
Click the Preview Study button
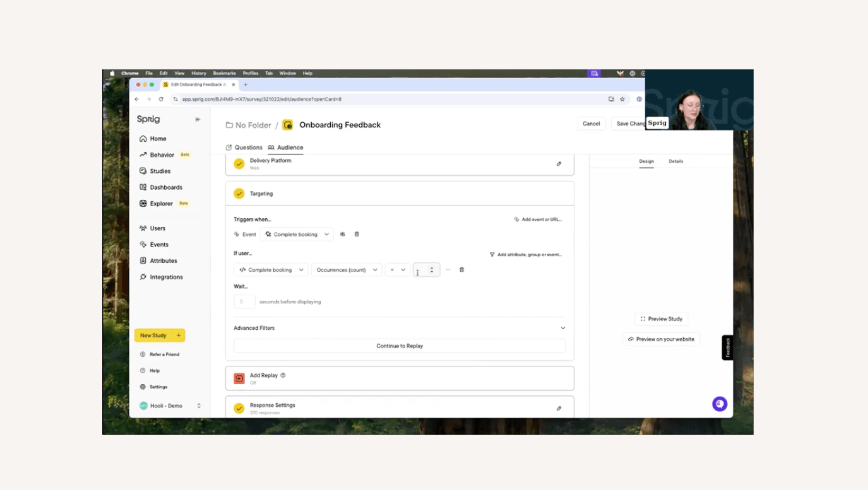coord(661,319)
